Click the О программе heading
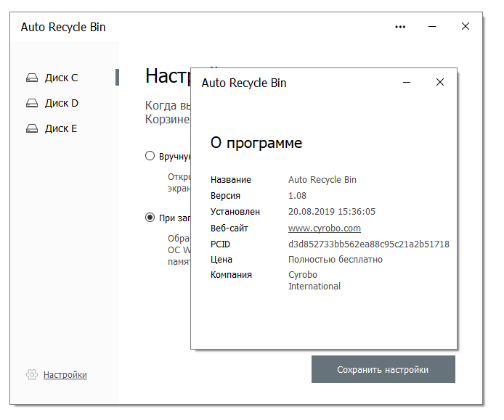Image resolution: width=504 pixels, height=420 pixels. click(x=256, y=143)
